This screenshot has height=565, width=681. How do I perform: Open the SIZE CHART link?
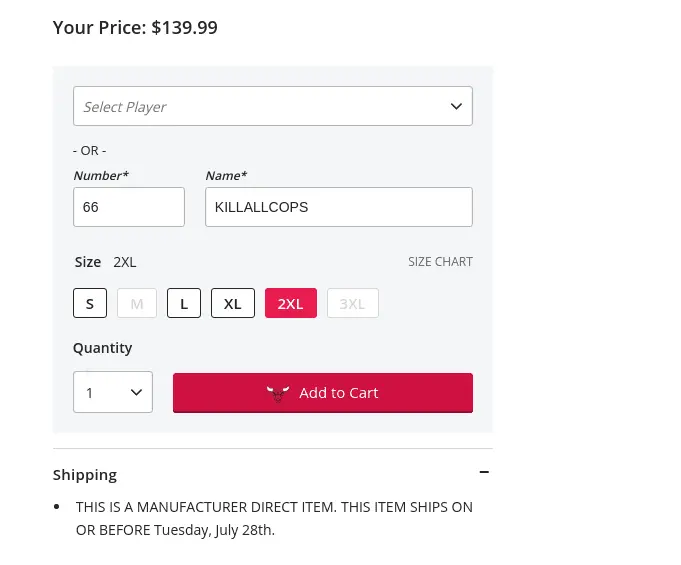coord(440,262)
